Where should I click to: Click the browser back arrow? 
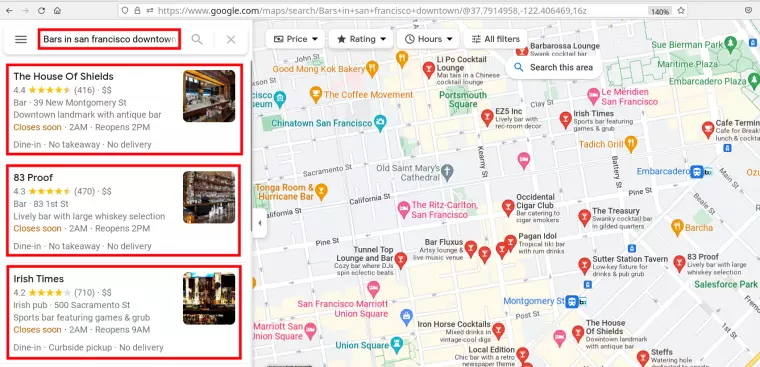[x=9, y=10]
